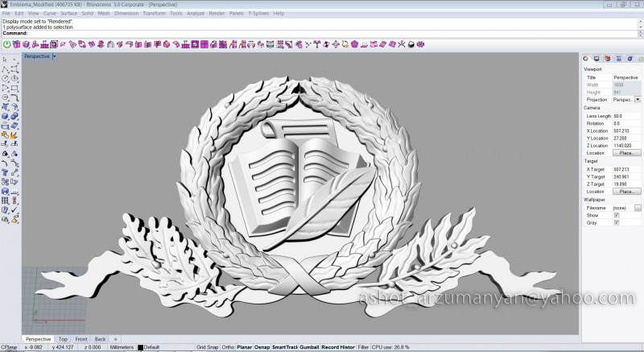Image resolution: width=644 pixels, height=352 pixels.
Task: Click the Explode tool icon
Action: coord(14,135)
